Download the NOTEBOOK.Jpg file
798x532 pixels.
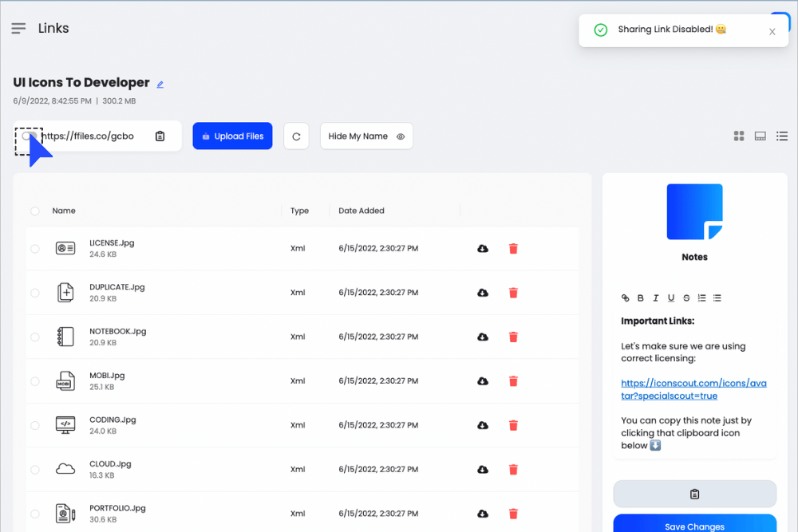[483, 337]
